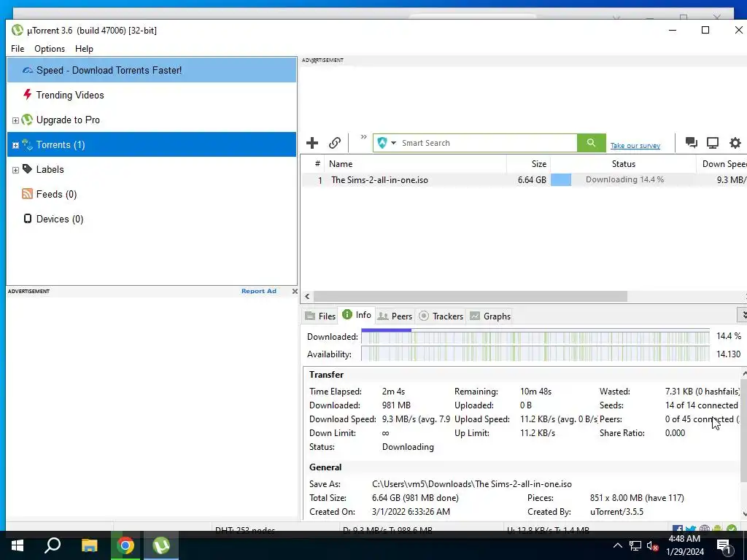The height and width of the screenshot is (560, 747).
Task: Sort torrents by the Status column header
Action: [624, 164]
